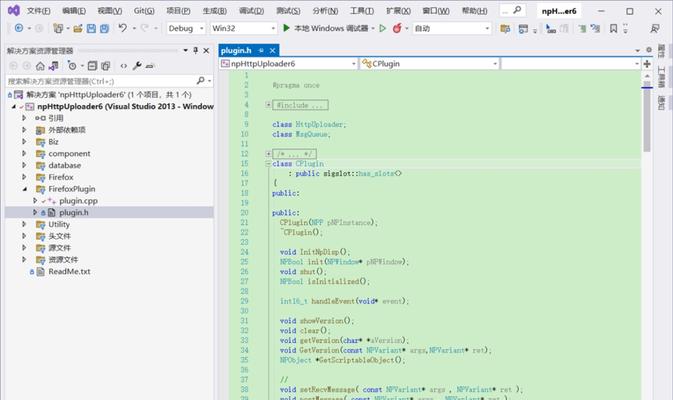Open the npHttpUploader6 scope dropdown in the editor
The height and width of the screenshot is (400, 673).
tap(288, 64)
